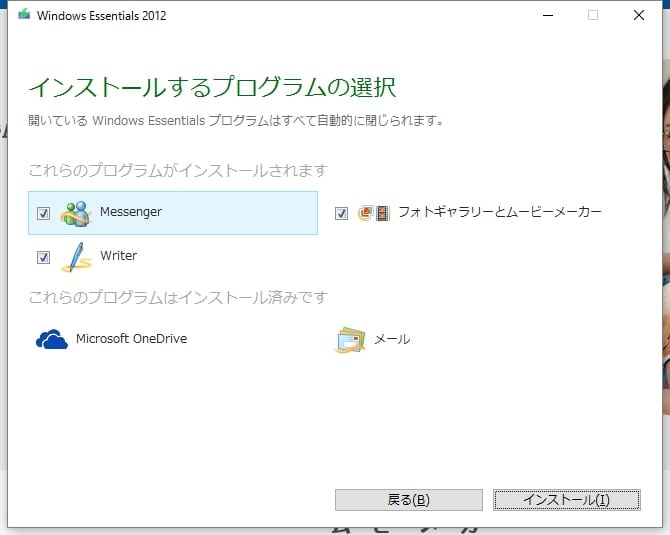Image resolution: width=670 pixels, height=535 pixels.
Task: Select the Writer text label
Action: pos(118,256)
